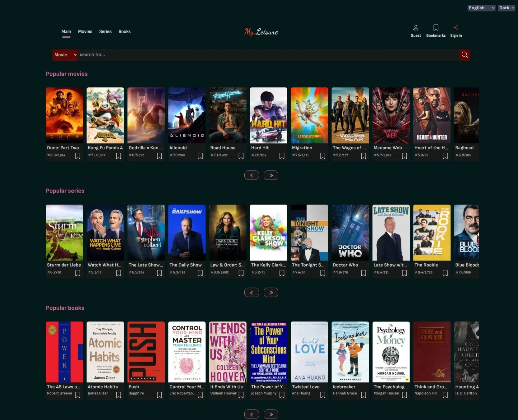Image resolution: width=518 pixels, height=420 pixels.
Task: Open the Movies navigation tab
Action: (85, 31)
